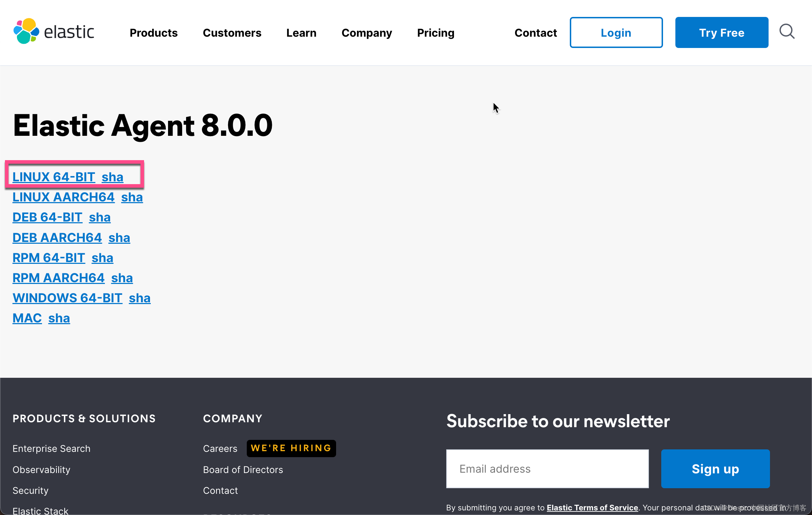Open the Learn menu

301,32
